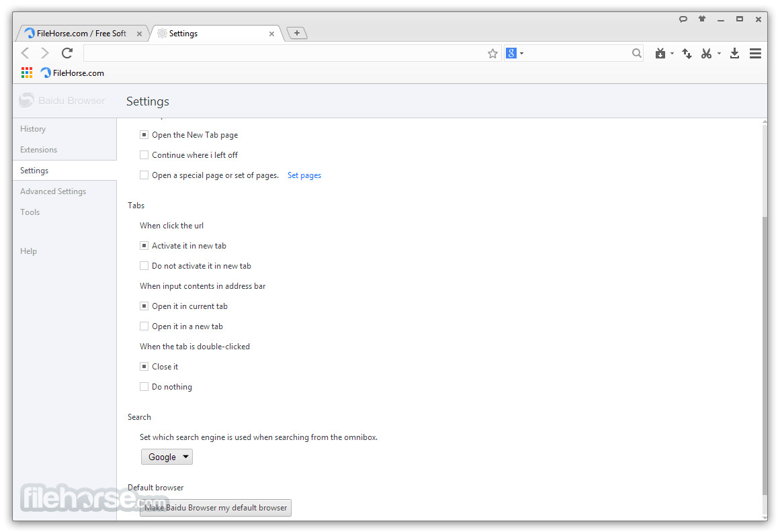This screenshot has width=780, height=532.
Task: Select 'Open the New Tab page' option
Action: click(144, 135)
